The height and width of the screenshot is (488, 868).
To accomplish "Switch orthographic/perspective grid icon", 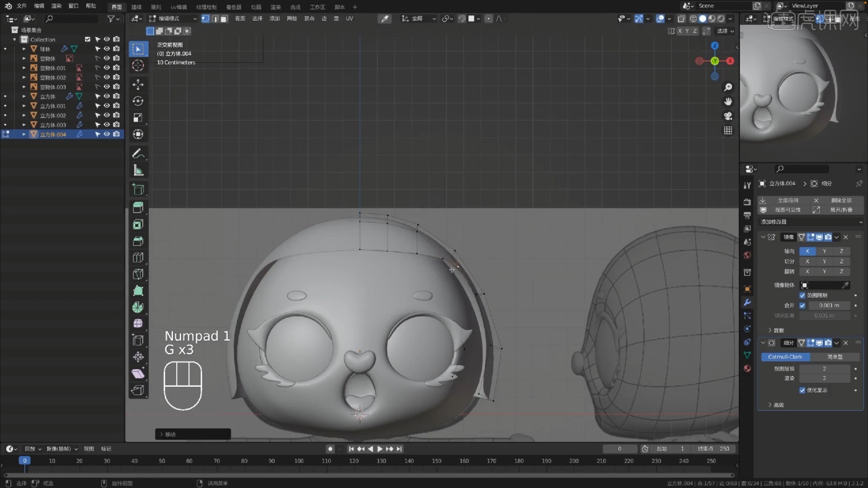I will [728, 131].
